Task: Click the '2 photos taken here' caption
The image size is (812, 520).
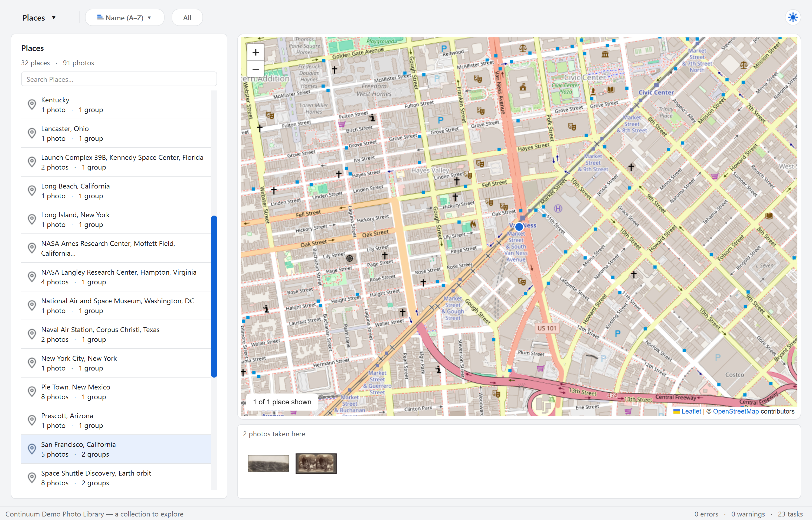Action: (274, 434)
